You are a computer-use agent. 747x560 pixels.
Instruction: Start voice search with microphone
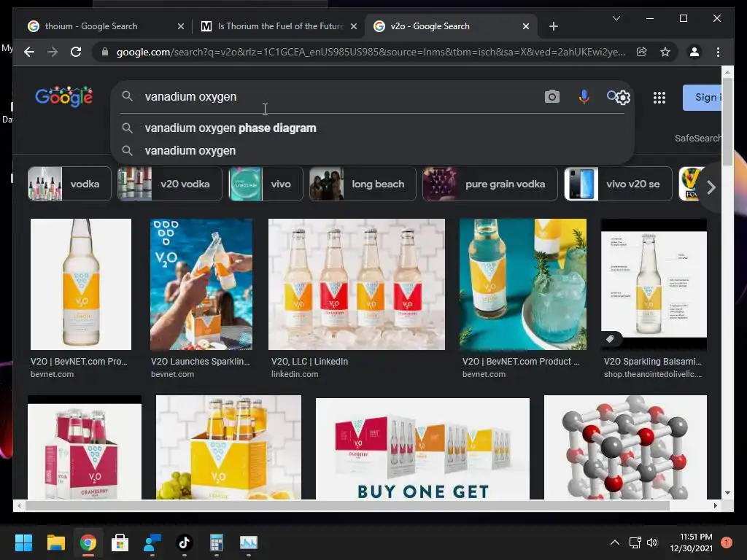pyautogui.click(x=584, y=97)
